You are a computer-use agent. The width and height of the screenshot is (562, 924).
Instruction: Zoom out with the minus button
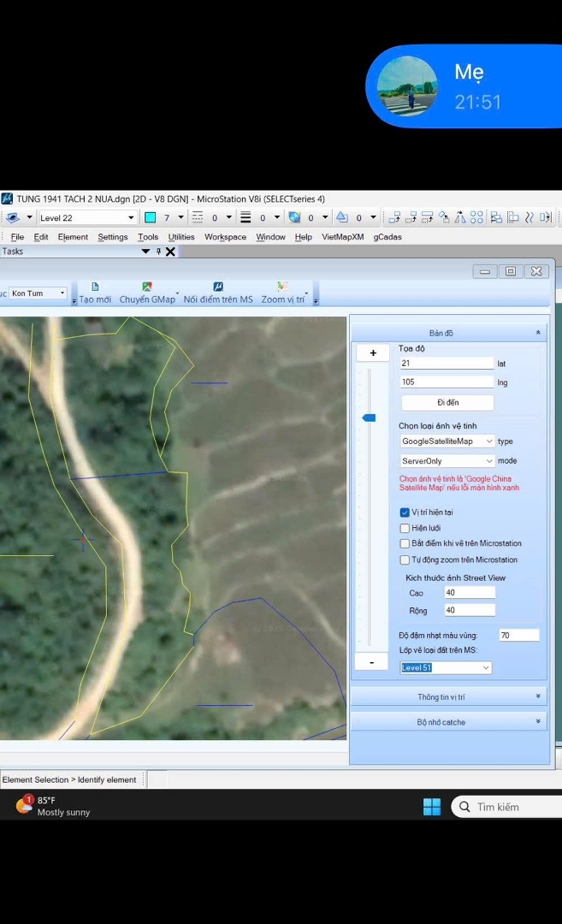click(x=372, y=662)
